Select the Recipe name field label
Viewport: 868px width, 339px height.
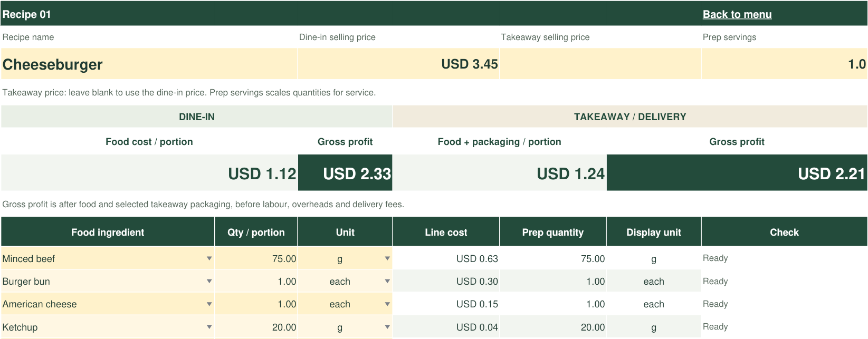28,37
